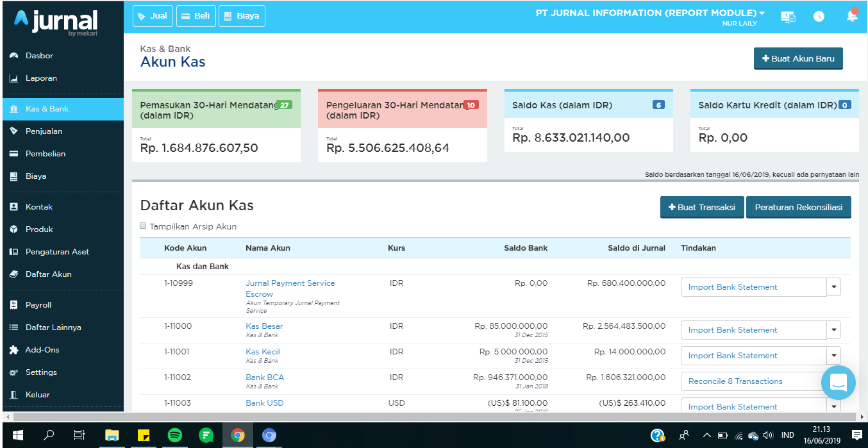Open the chat support bubble
This screenshot has height=448, width=868.
pos(839,383)
